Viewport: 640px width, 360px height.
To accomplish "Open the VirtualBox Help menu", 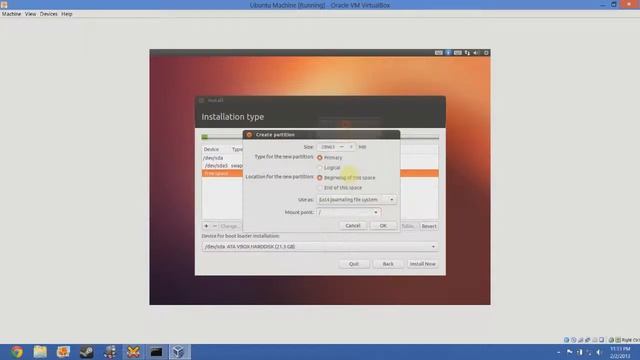I will coord(67,14).
